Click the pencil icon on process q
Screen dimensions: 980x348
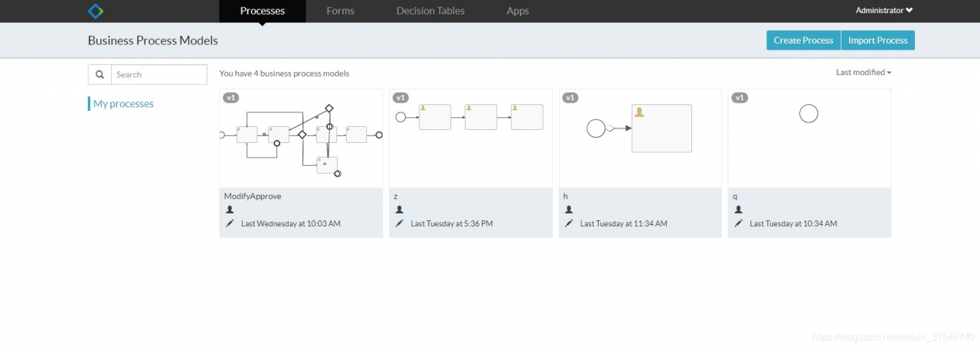click(x=738, y=223)
